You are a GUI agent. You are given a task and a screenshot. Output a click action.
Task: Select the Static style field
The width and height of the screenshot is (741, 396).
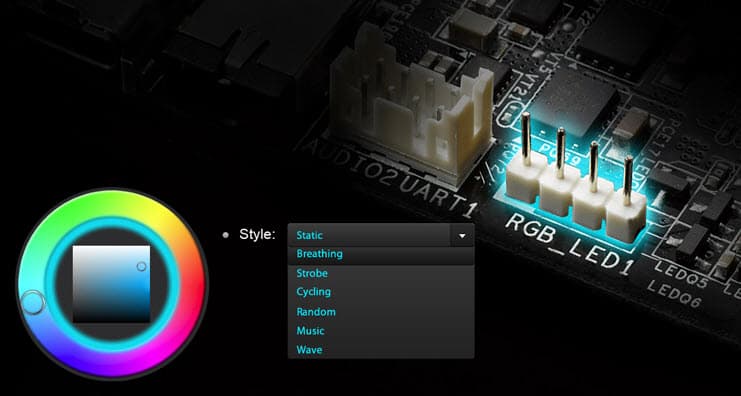click(x=369, y=235)
